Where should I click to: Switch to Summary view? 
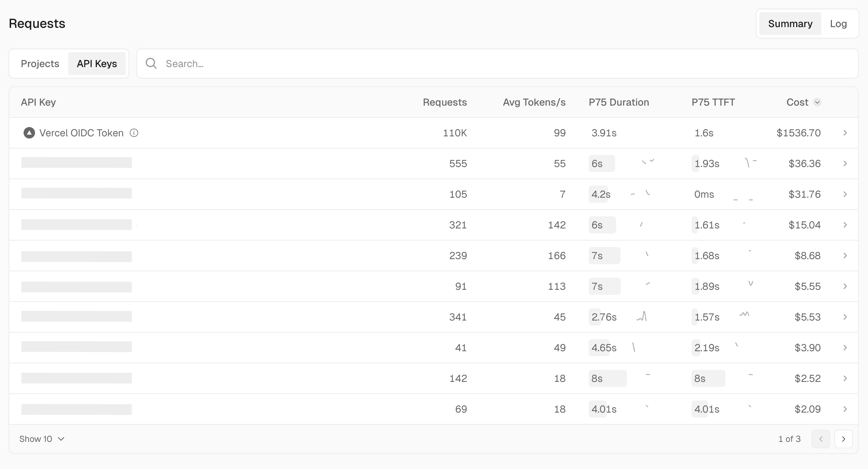pos(790,24)
